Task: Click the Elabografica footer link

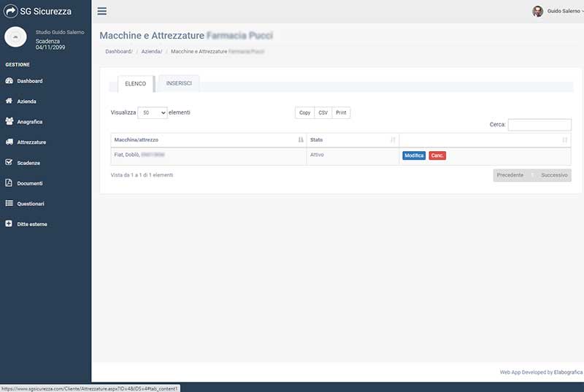Action: [x=568, y=372]
